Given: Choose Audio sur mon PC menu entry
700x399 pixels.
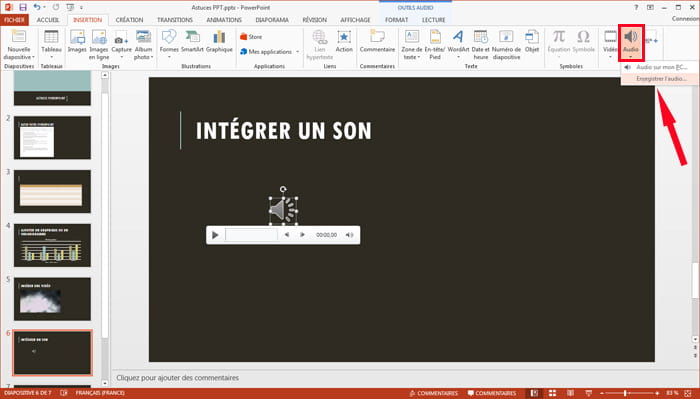Looking at the screenshot, I should [x=660, y=67].
